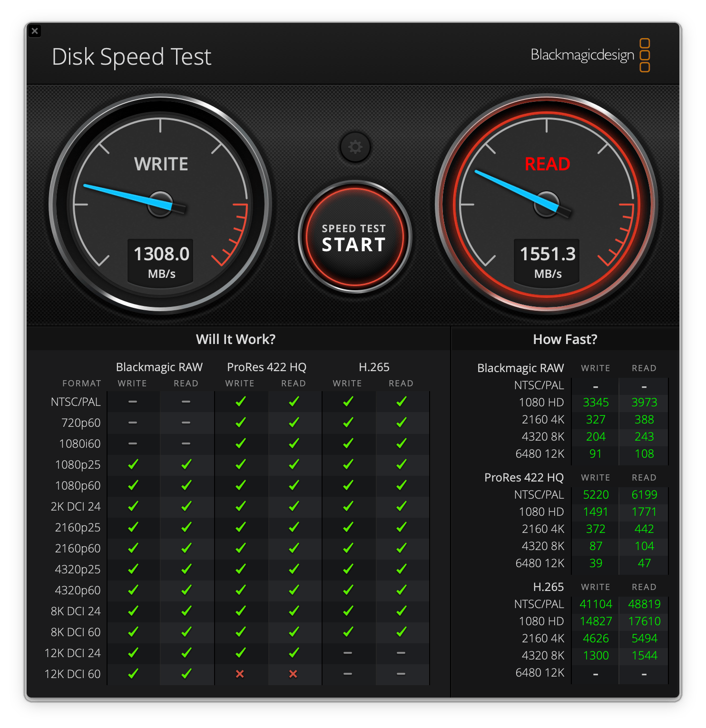Click the red READ gauge label

point(547,164)
